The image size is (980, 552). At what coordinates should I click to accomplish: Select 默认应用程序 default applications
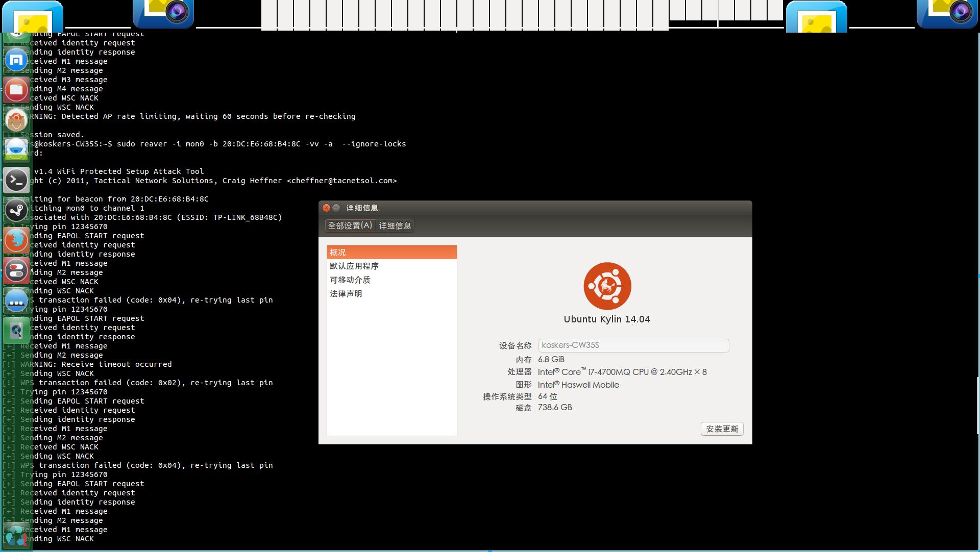[392, 266]
